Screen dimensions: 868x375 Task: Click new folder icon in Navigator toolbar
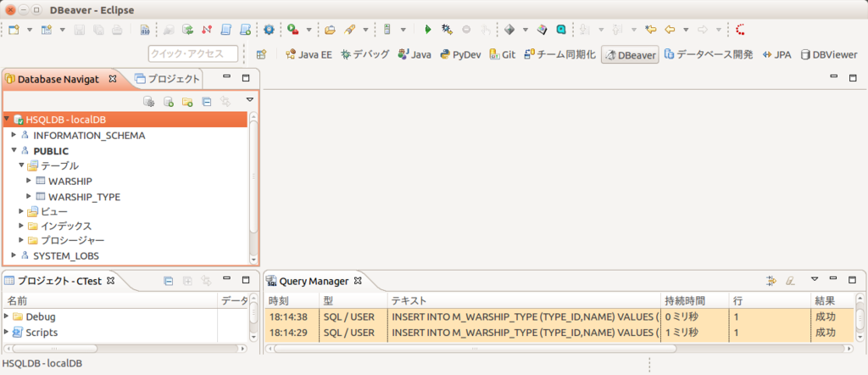click(x=187, y=101)
